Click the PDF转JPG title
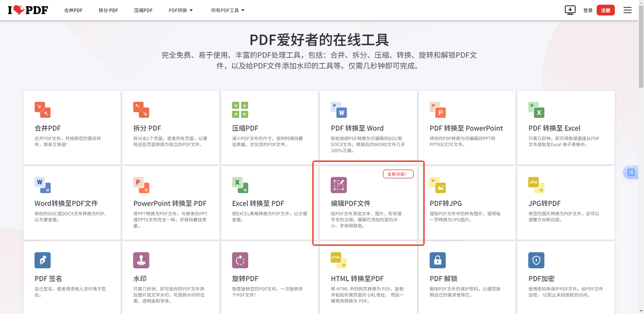The image size is (644, 314). [446, 203]
